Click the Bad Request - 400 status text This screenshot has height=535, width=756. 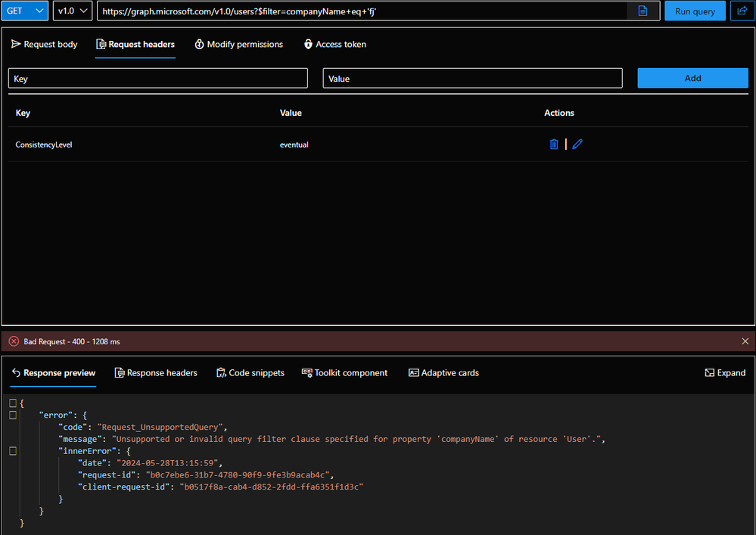(x=72, y=342)
